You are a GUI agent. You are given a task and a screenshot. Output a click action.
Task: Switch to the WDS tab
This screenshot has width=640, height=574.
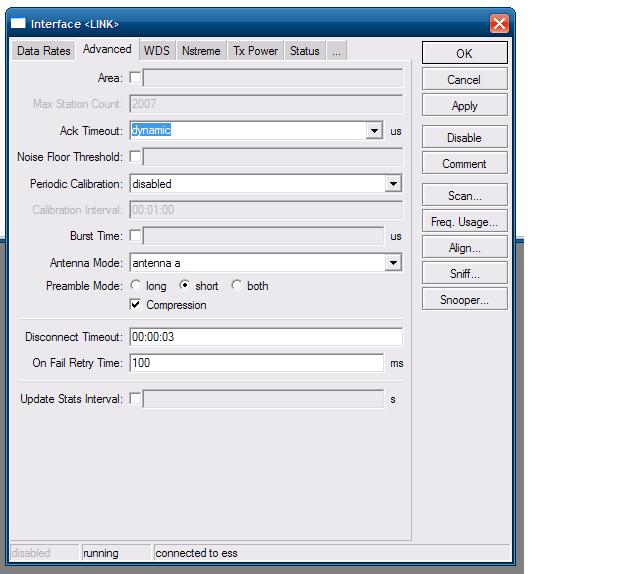(157, 51)
